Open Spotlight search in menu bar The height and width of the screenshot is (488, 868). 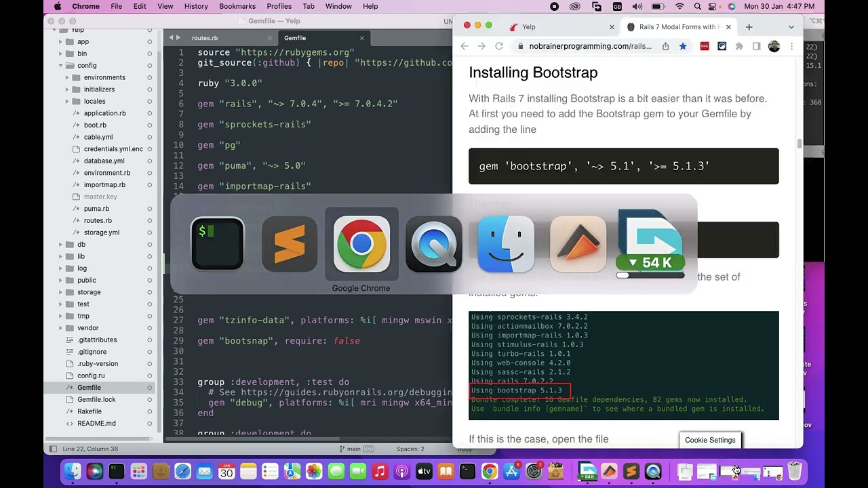click(699, 6)
